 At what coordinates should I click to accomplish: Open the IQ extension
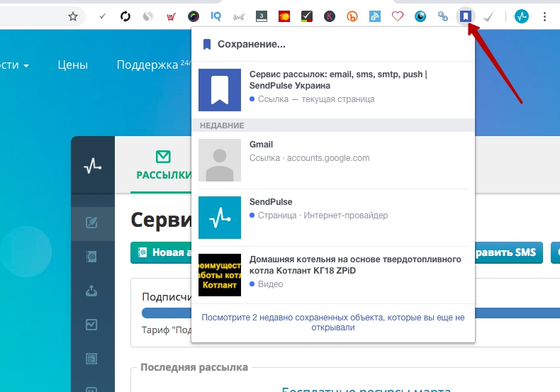tap(215, 16)
